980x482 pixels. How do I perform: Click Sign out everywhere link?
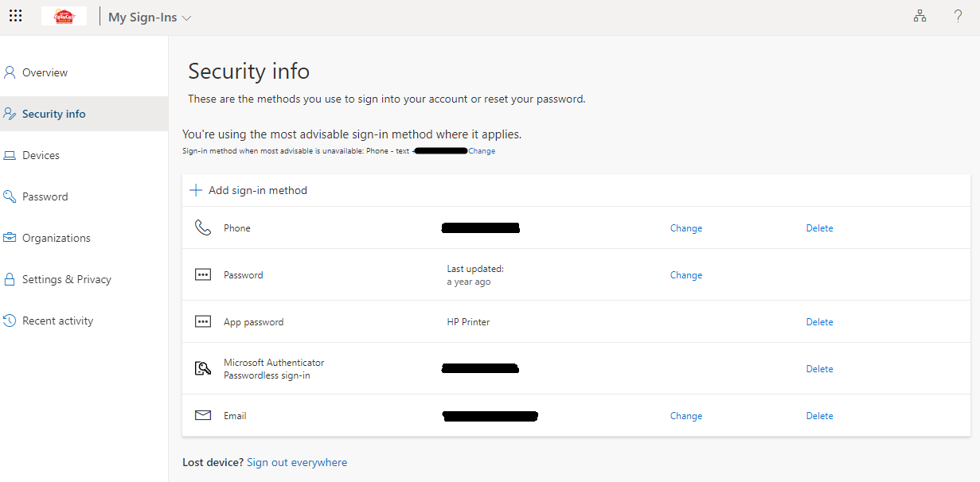click(297, 462)
